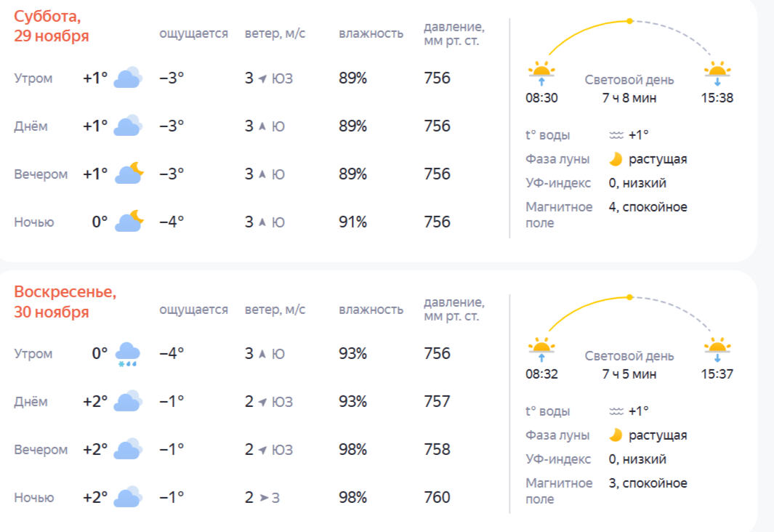The image size is (774, 532).
Task: Click the sun position dot on Saturday's arc
Action: [630, 21]
